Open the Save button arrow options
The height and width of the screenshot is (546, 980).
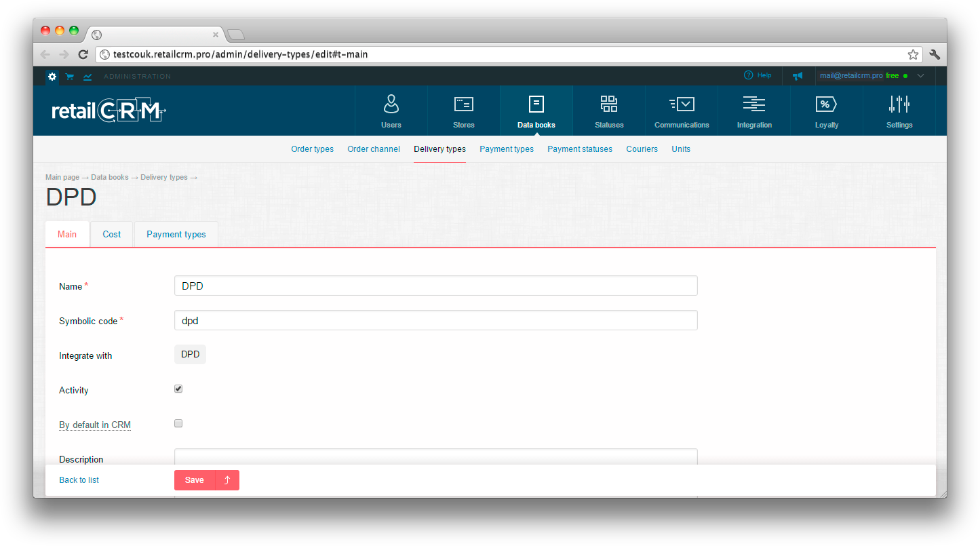[227, 480]
